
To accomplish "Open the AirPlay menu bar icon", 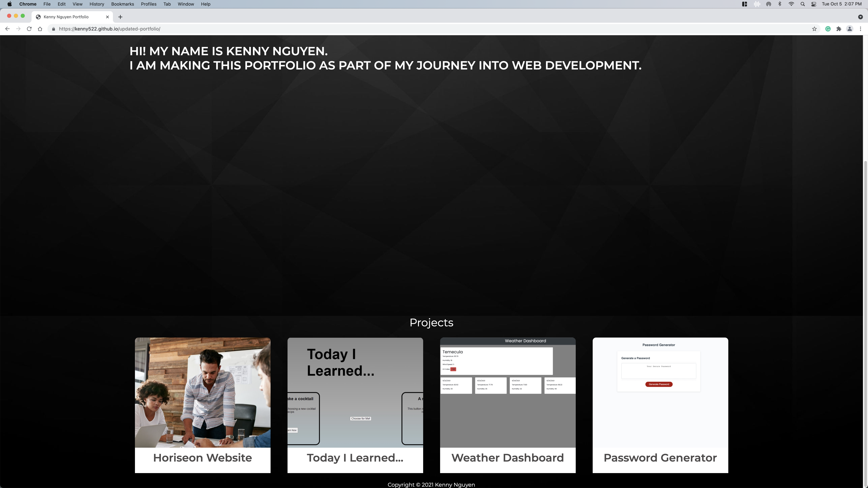I will 769,4.
